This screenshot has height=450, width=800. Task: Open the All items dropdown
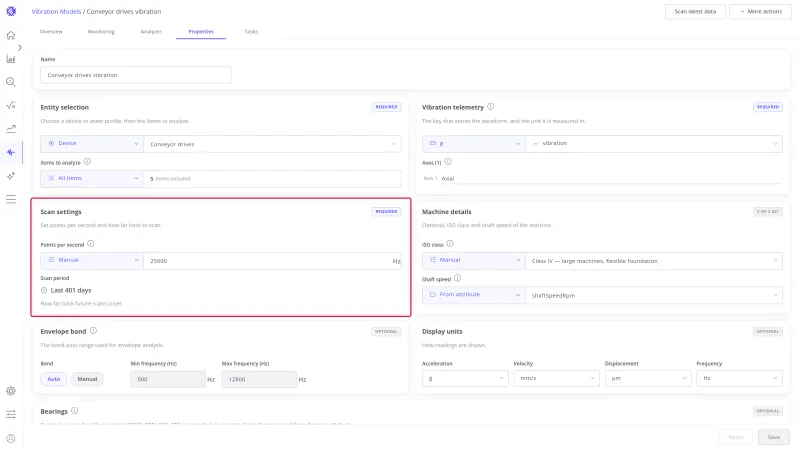click(92, 179)
